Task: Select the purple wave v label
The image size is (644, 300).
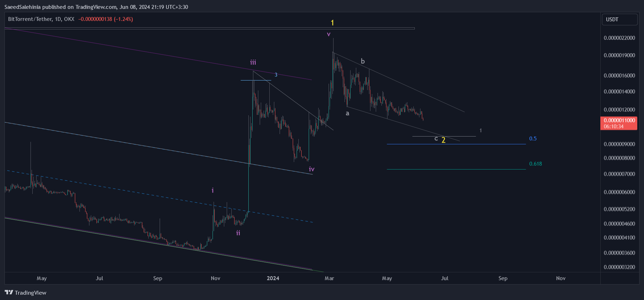Action: (329, 34)
